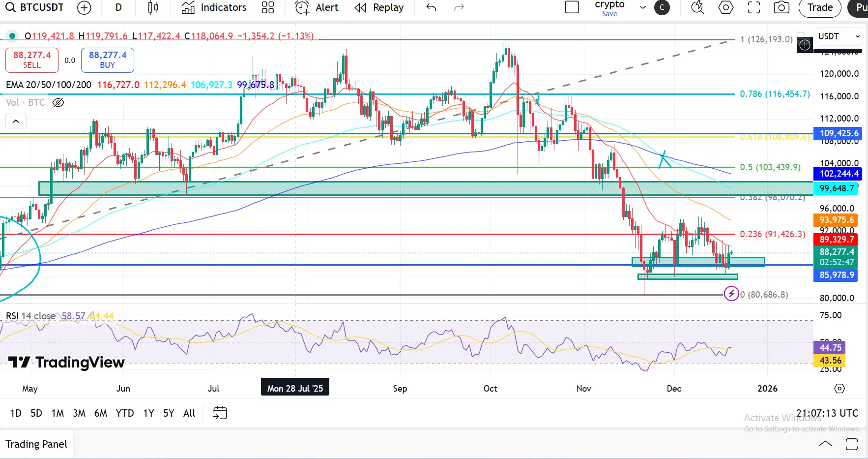This screenshot has width=868, height=459.
Task: Click the EMA value 106,927.3
Action: click(x=211, y=85)
